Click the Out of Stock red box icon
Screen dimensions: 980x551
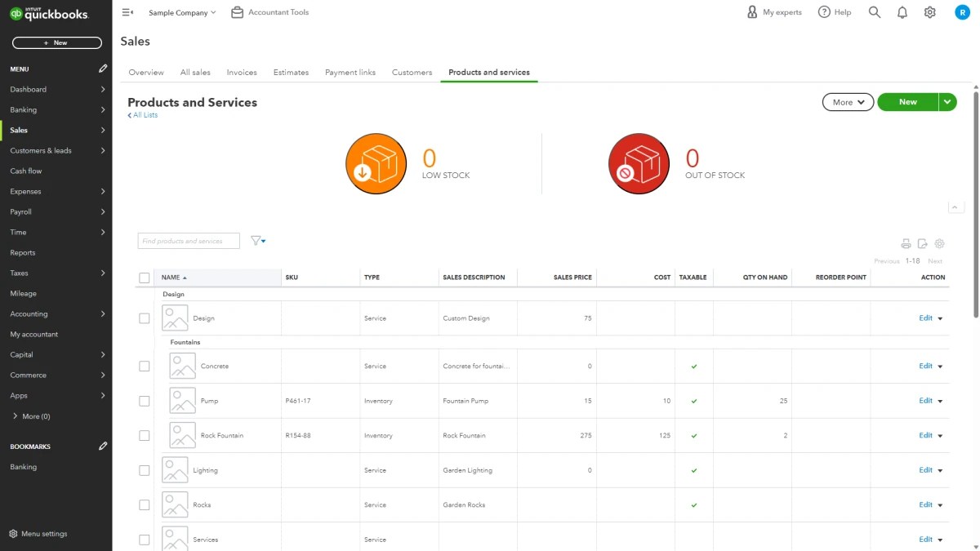pos(639,163)
